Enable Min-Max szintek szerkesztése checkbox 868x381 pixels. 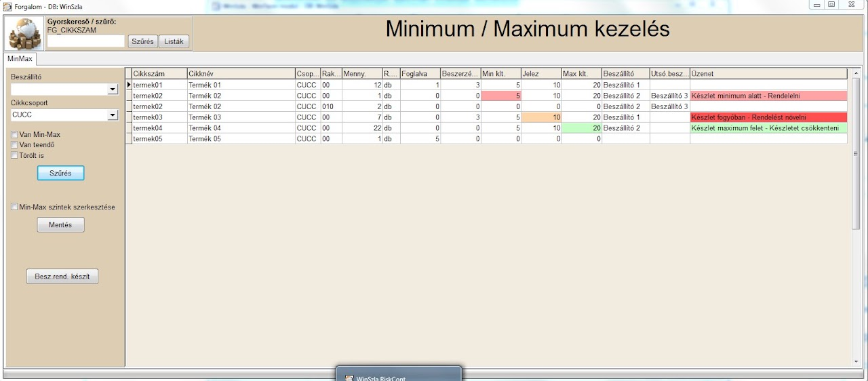(x=14, y=207)
